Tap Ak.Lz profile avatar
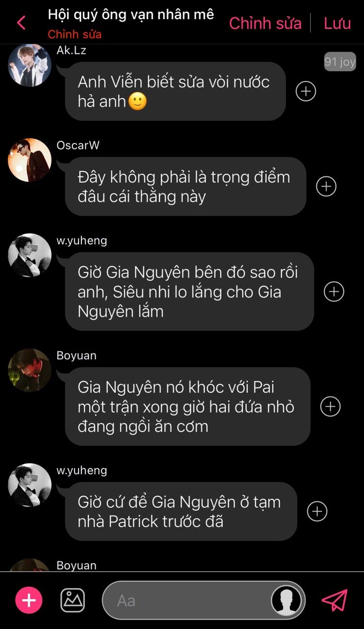This screenshot has height=629, width=364. pos(29,65)
